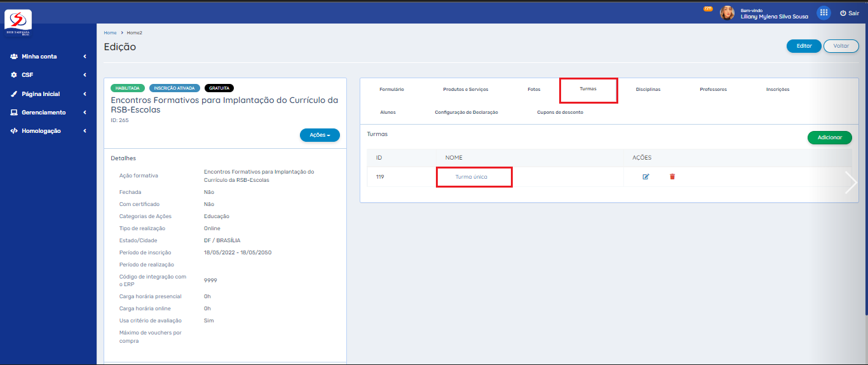Expand the Gerenciamento sidebar section
Viewport: 868px width, 365px height.
tap(48, 113)
